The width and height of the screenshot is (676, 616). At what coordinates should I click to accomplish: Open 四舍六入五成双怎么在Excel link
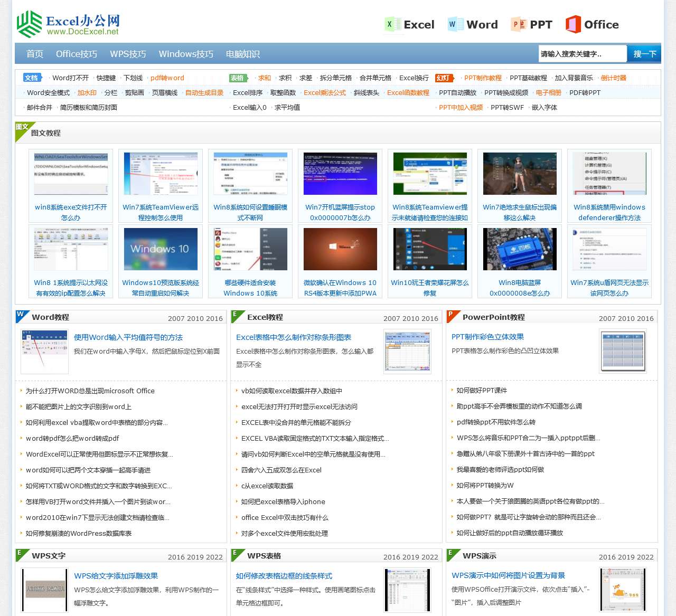pyautogui.click(x=281, y=470)
